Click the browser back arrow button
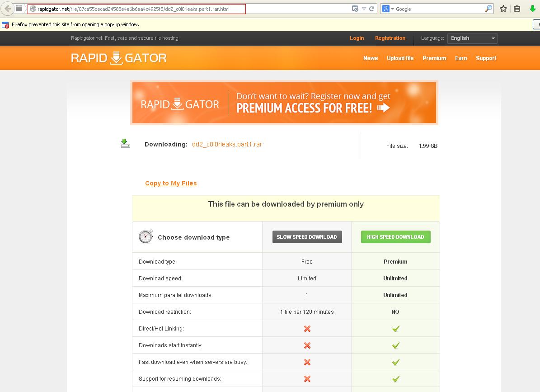 (x=7, y=9)
